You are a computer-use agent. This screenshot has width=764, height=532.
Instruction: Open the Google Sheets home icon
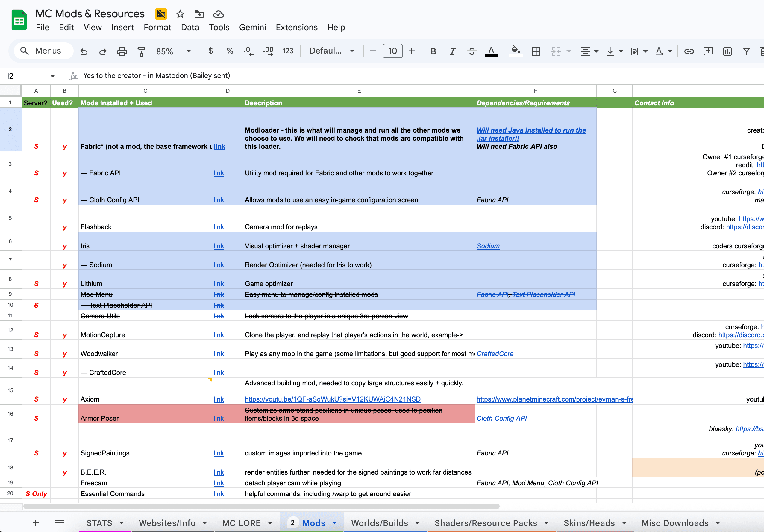tap(19, 20)
